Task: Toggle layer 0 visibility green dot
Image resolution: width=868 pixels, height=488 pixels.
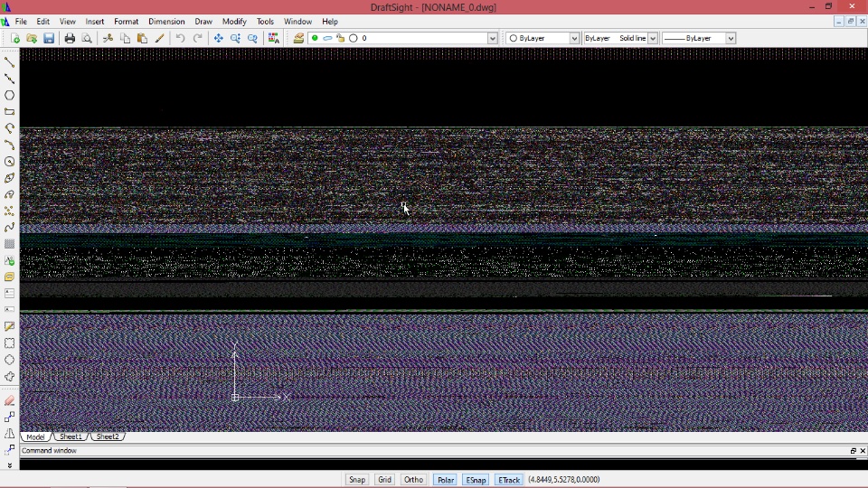Action: (x=315, y=38)
